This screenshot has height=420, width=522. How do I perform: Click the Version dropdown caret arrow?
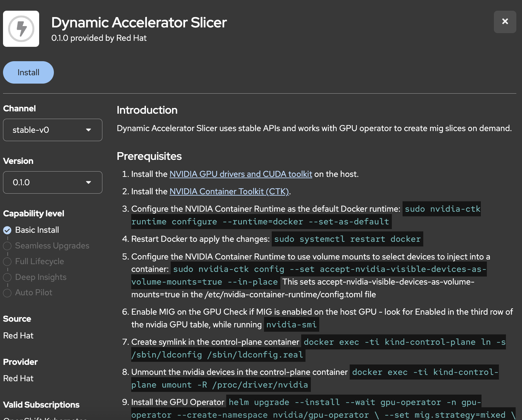pyautogui.click(x=88, y=183)
